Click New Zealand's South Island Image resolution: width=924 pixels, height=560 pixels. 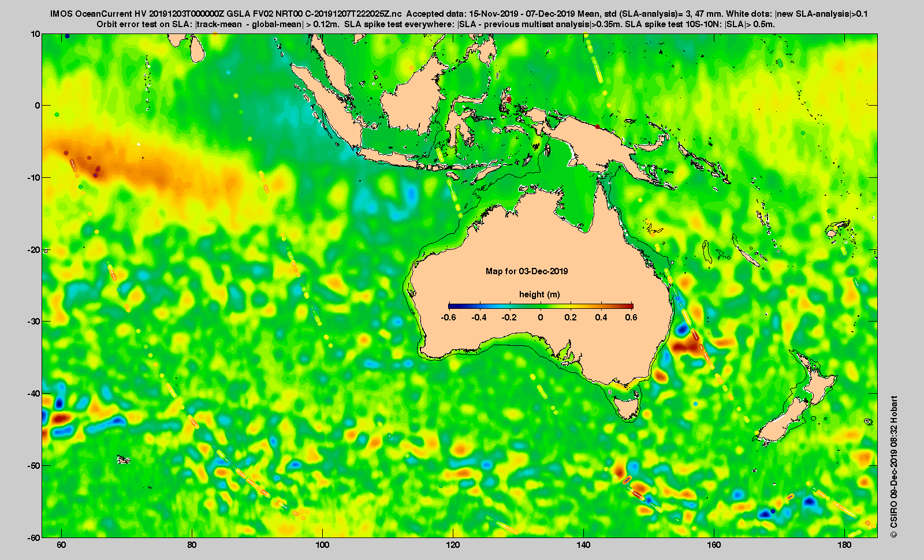click(x=781, y=421)
